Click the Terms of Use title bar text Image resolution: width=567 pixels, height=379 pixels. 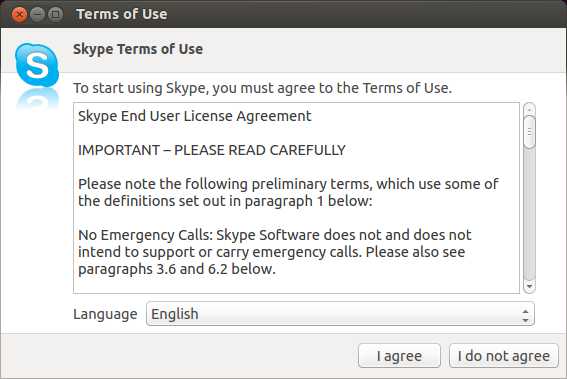[122, 14]
